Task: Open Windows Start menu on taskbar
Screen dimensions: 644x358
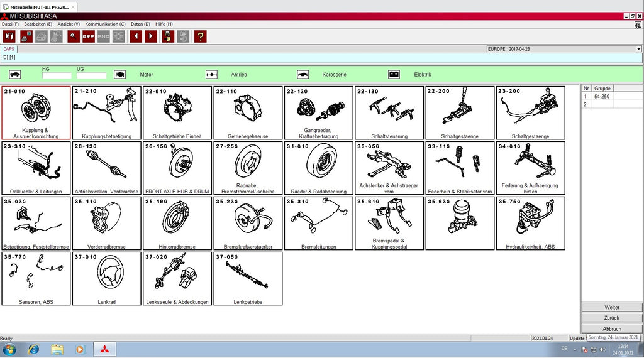Action: click(x=9, y=349)
